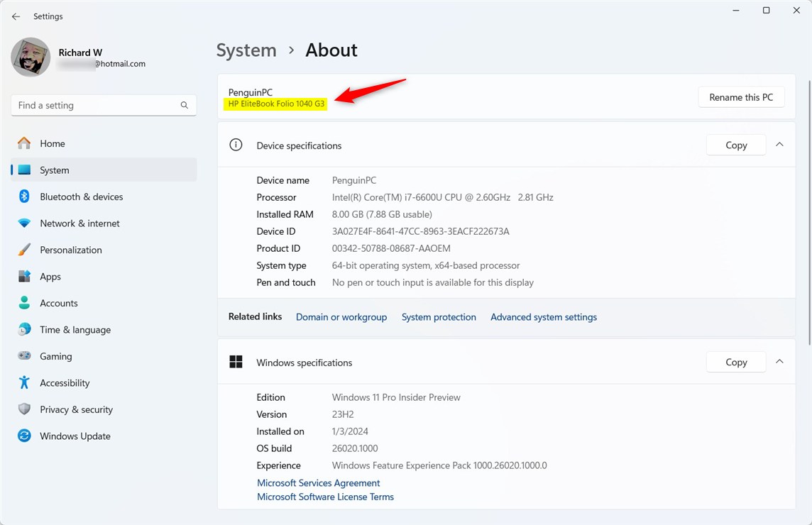Click the Apps icon in the sidebar
Screen dimensions: 812x525
pyautogui.click(x=23, y=276)
